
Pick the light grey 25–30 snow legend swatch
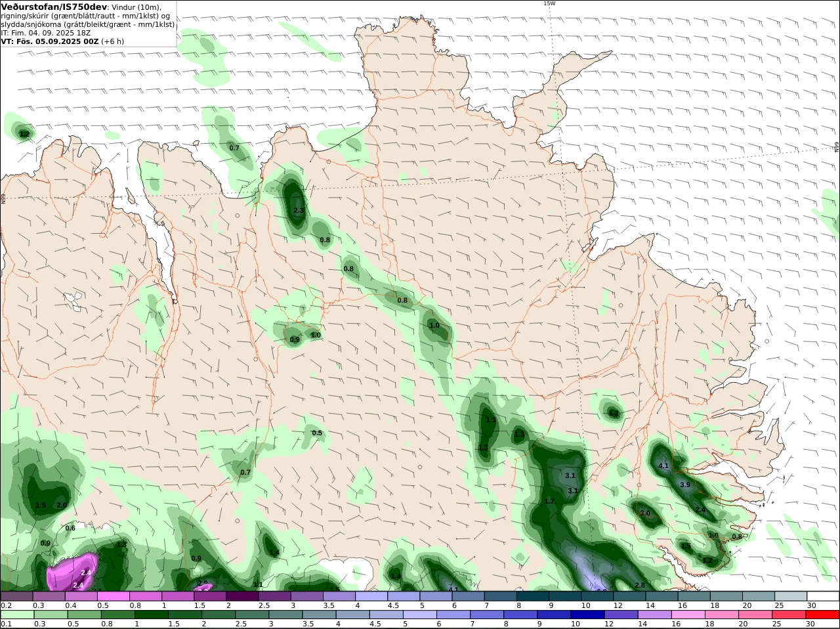(x=791, y=596)
